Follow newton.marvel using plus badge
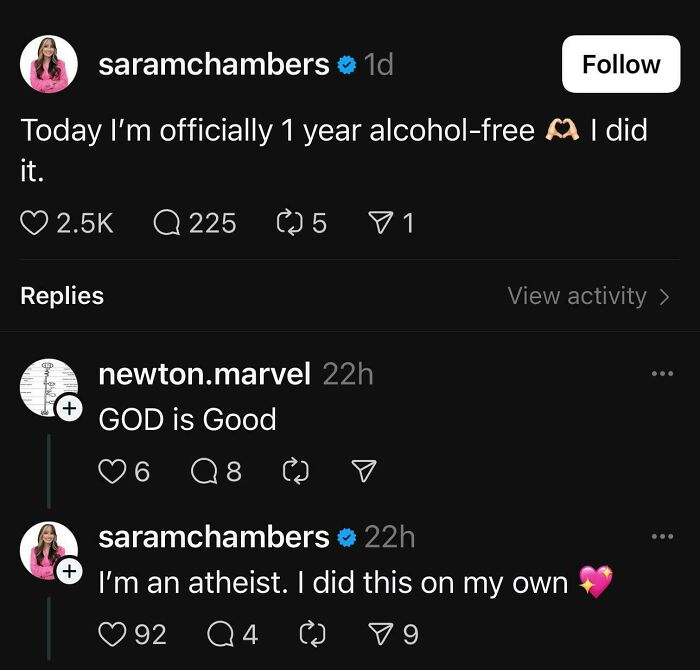Image resolution: width=700 pixels, height=670 pixels. click(68, 409)
